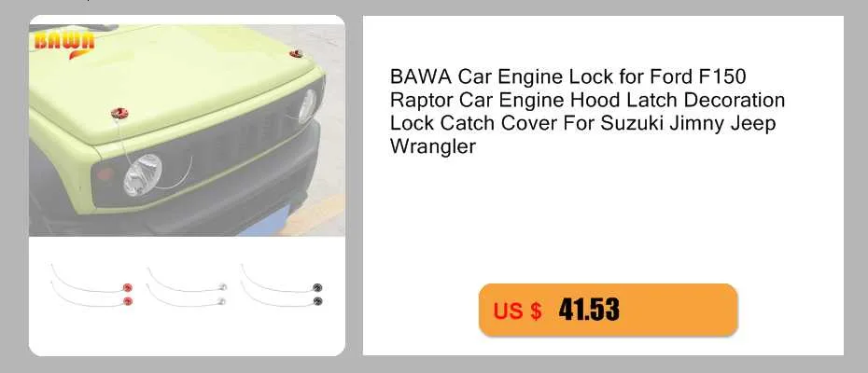Select the red hood latch near the headlight
Image resolution: width=868 pixels, height=373 pixels.
pyautogui.click(x=119, y=114)
